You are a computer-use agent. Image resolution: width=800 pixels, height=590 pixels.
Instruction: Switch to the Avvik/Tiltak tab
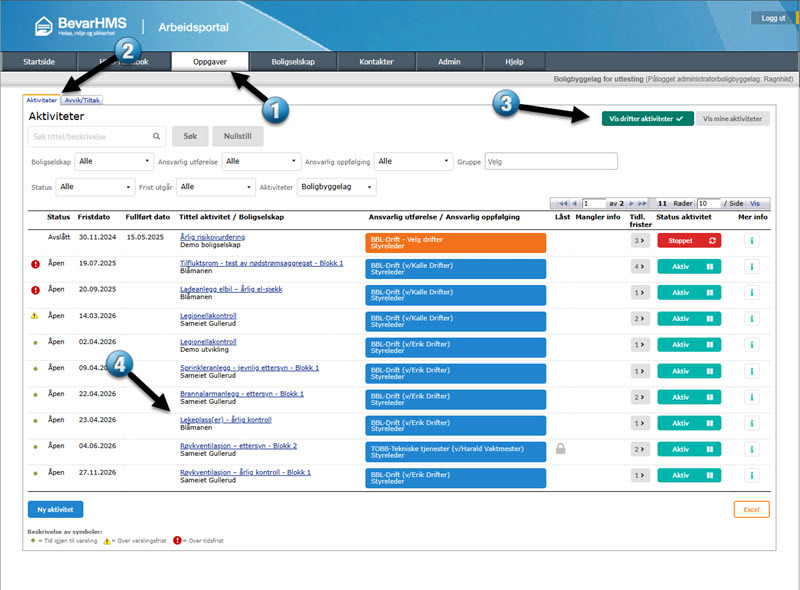coord(82,100)
